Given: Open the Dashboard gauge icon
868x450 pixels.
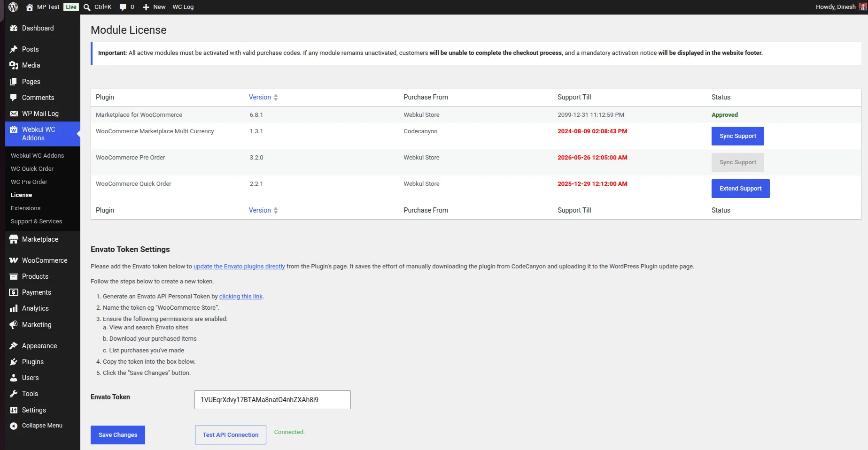Looking at the screenshot, I should click(14, 28).
